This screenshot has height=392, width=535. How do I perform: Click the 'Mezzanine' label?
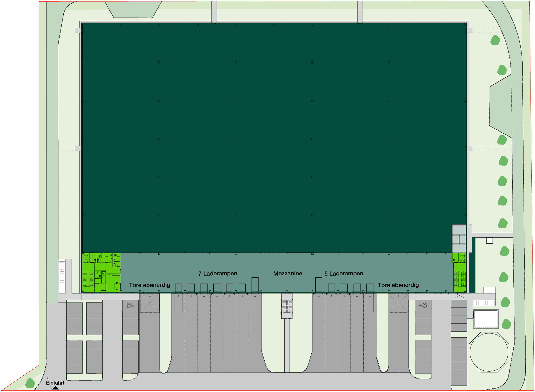tap(288, 273)
